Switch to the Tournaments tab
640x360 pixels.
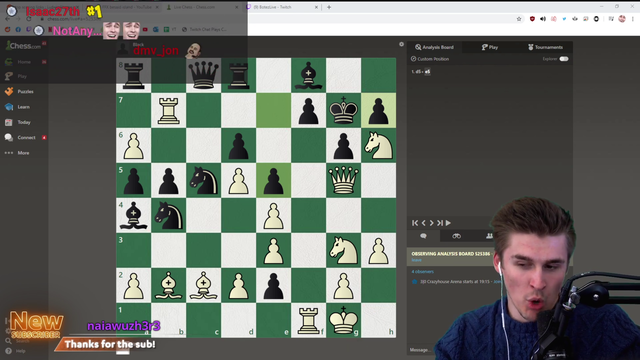tap(545, 47)
